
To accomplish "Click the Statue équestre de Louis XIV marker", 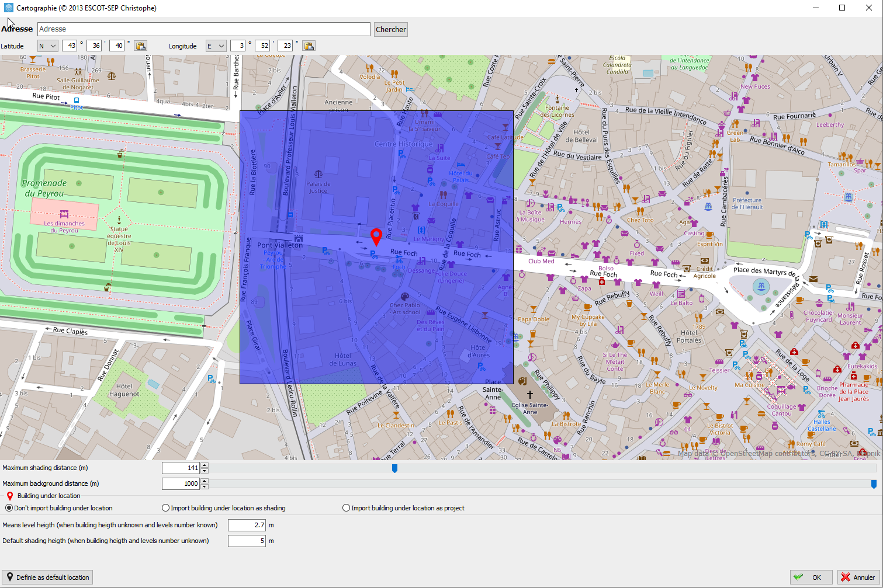I will click(x=119, y=220).
